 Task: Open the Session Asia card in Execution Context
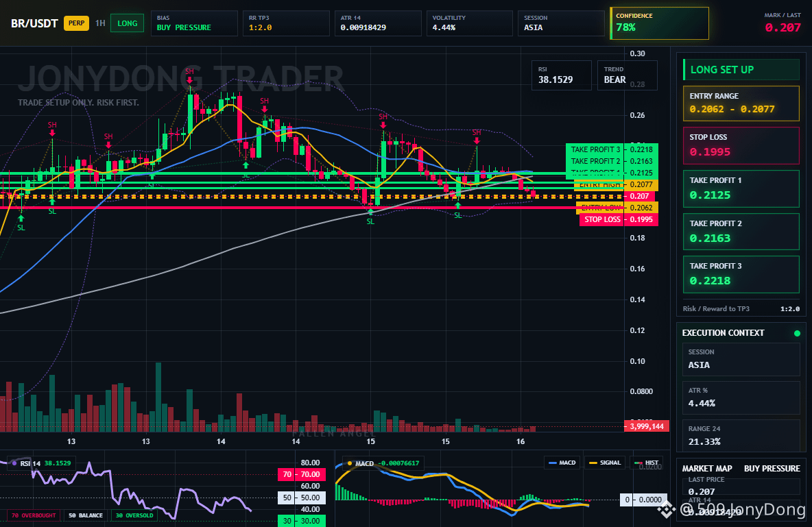pyautogui.click(x=741, y=359)
